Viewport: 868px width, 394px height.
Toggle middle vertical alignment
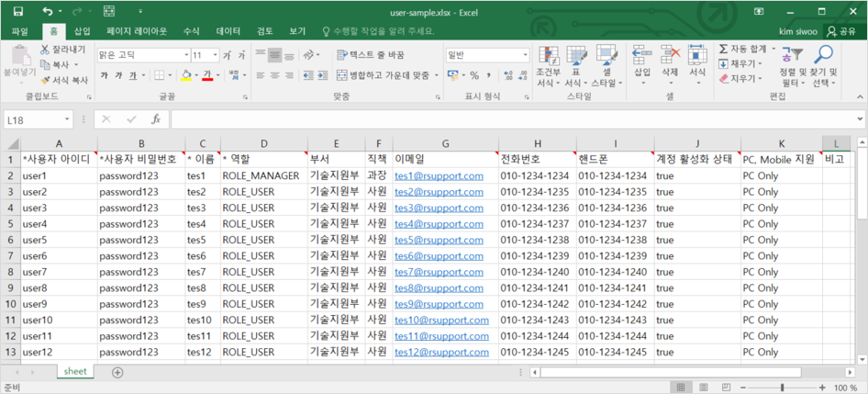tap(274, 55)
